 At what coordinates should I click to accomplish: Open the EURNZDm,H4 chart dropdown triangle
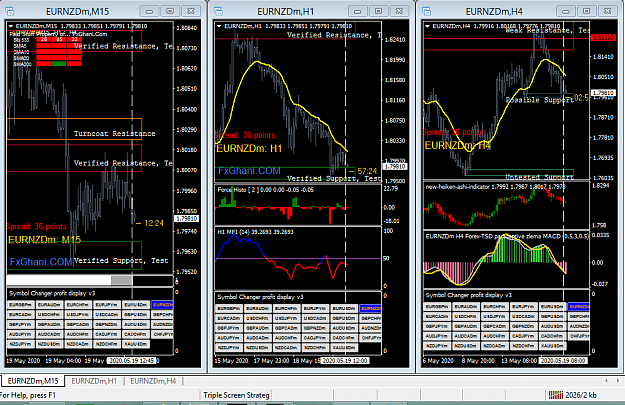click(x=428, y=26)
